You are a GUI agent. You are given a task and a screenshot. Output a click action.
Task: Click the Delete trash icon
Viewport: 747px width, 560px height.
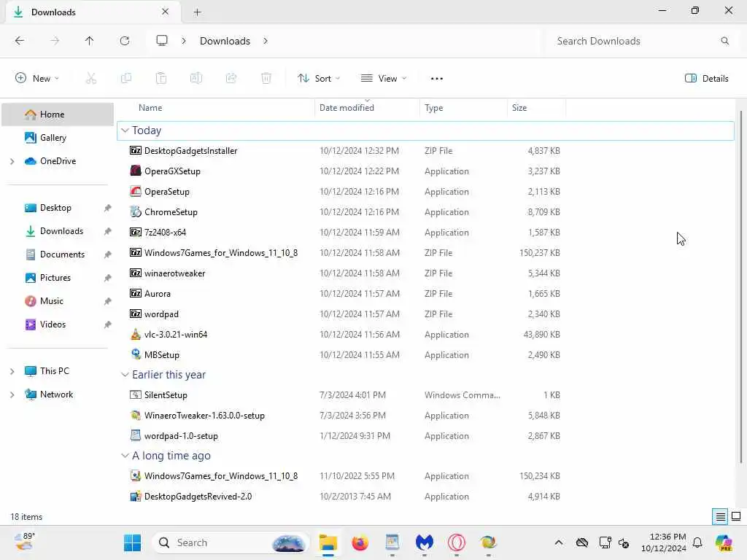266,78
